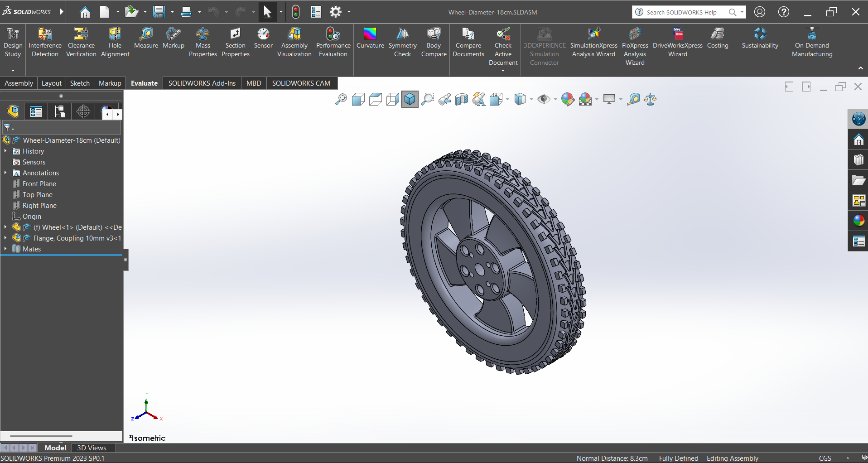Open the Sustainability tool
The image size is (868, 463).
760,38
